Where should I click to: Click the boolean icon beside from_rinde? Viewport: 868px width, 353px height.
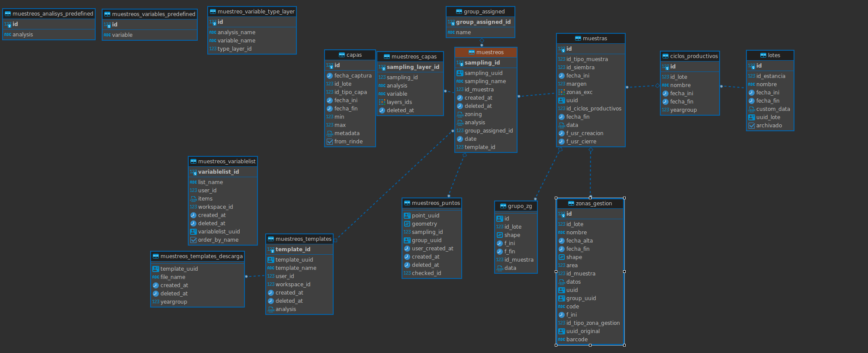point(330,142)
